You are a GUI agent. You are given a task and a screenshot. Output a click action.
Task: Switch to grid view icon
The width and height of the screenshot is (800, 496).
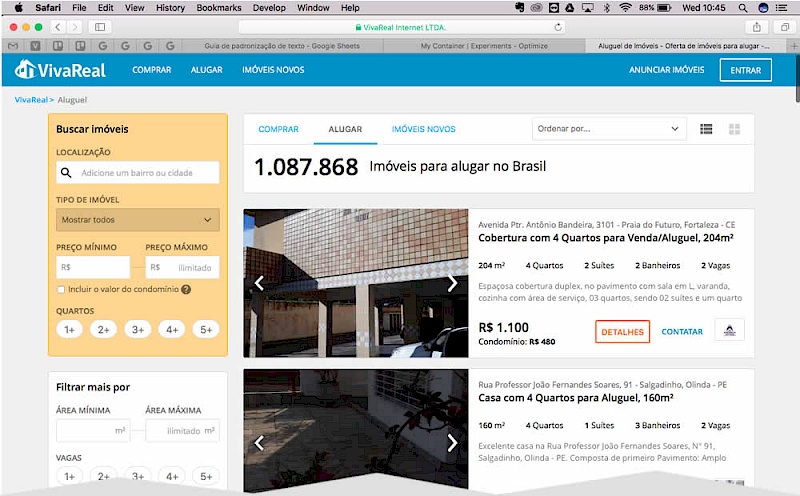pyautogui.click(x=734, y=129)
